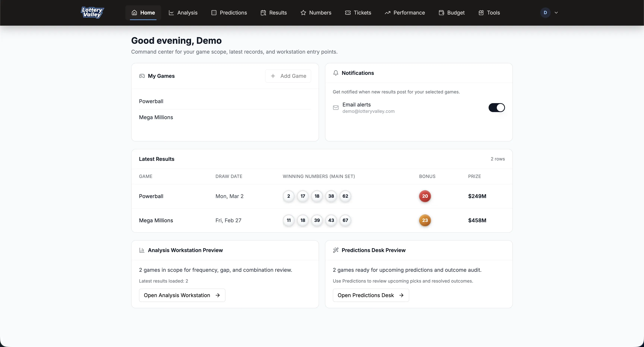The image size is (644, 347).
Task: Expand the user account menu
Action: 556,12
